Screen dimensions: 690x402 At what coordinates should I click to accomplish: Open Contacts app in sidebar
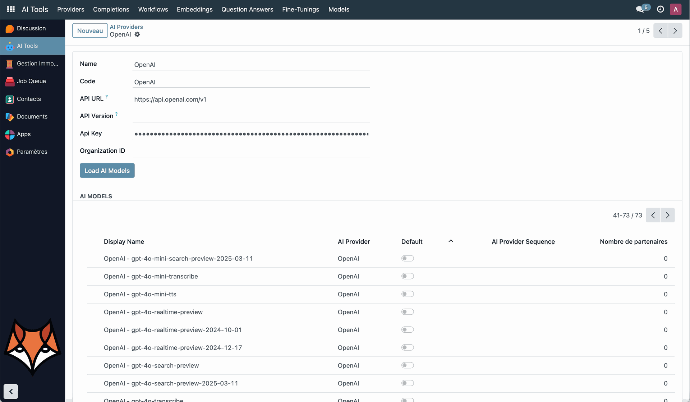(x=32, y=99)
